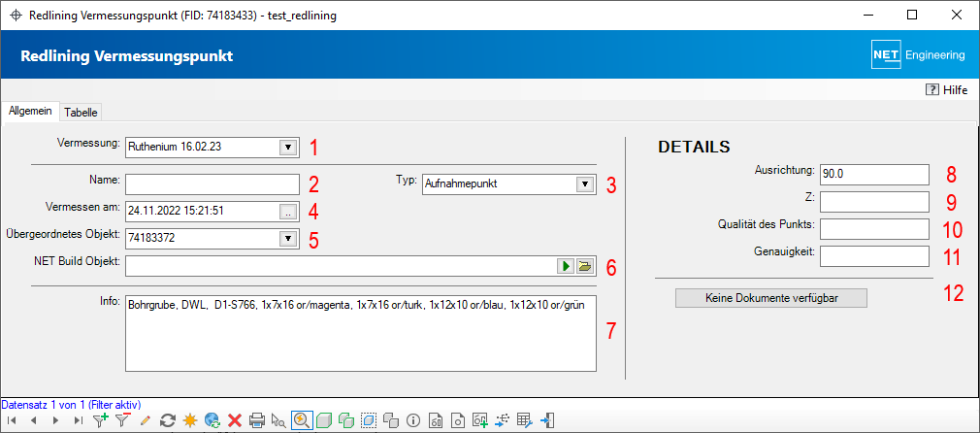Open the Vermessung dropdown list
The height and width of the screenshot is (433, 980).
[x=288, y=149]
